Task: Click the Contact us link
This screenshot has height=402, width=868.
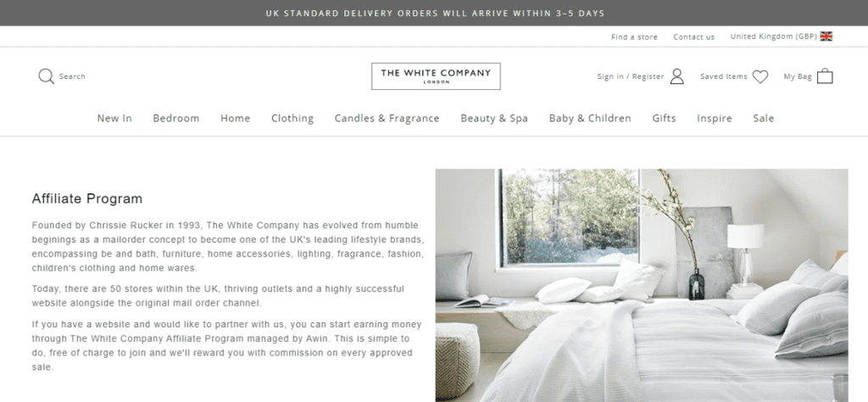Action: point(693,37)
